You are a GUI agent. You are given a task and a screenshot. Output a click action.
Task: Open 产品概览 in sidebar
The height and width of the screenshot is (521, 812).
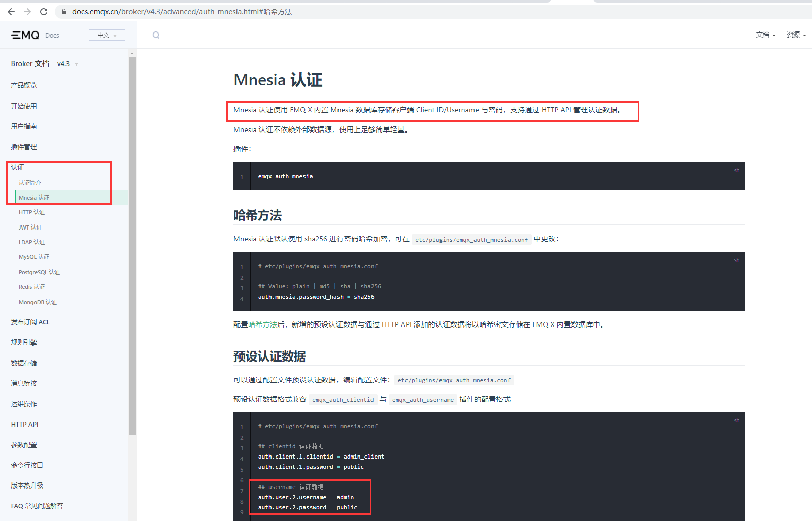[24, 85]
